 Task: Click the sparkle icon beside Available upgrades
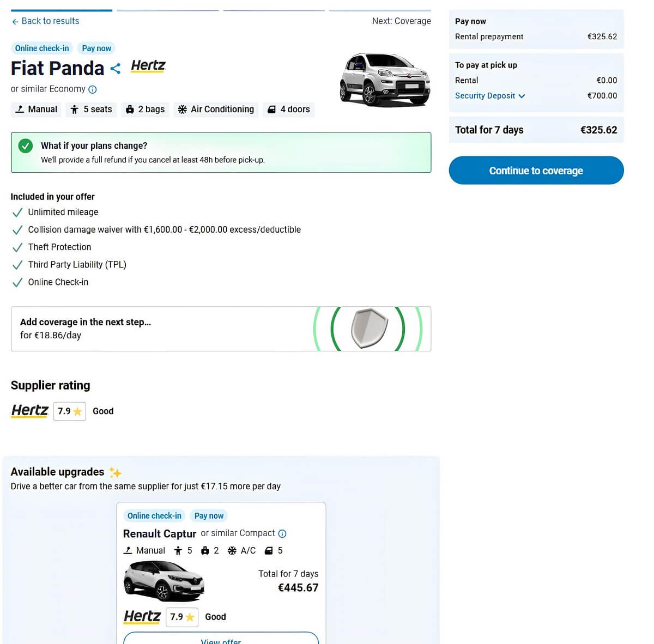click(x=115, y=472)
